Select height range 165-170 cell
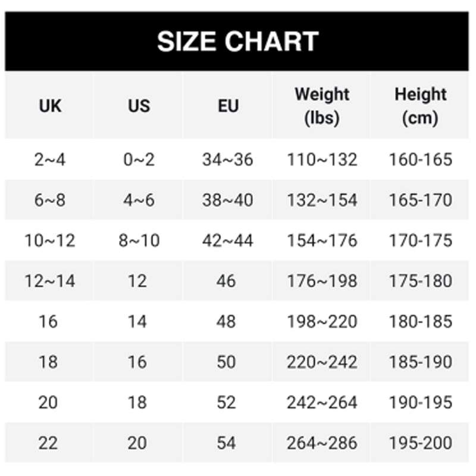 tap(420, 200)
